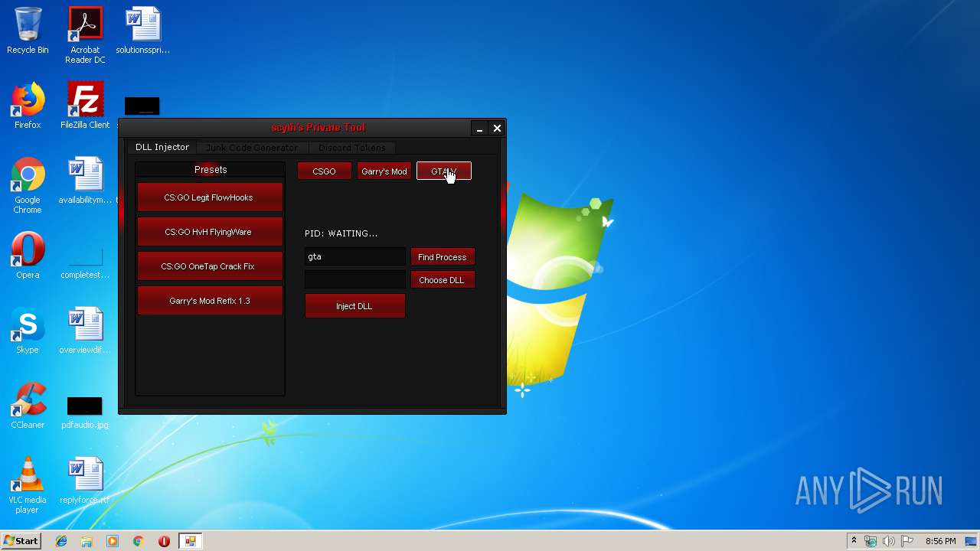Launch VLC media player from the desktop
The height and width of the screenshot is (551, 980).
point(28,486)
